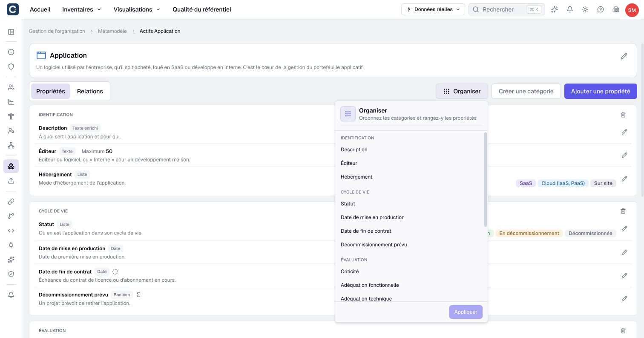Toggle the sidebar panel icon
Screen dimensions: 644x338
(x=11, y=32)
